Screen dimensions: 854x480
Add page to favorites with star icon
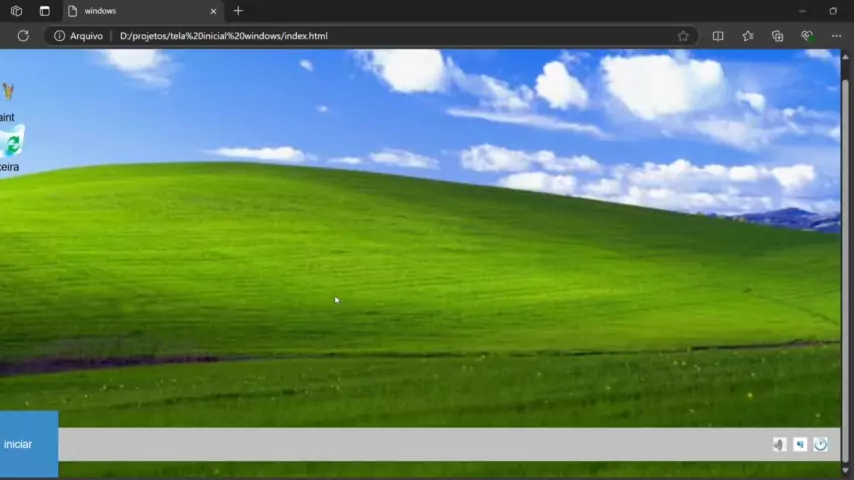coord(683,36)
